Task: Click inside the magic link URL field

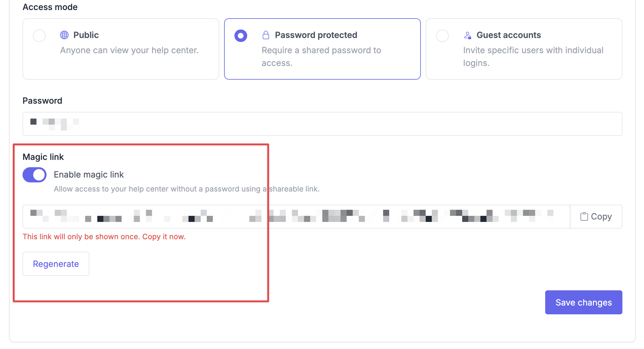Action: 296,216
